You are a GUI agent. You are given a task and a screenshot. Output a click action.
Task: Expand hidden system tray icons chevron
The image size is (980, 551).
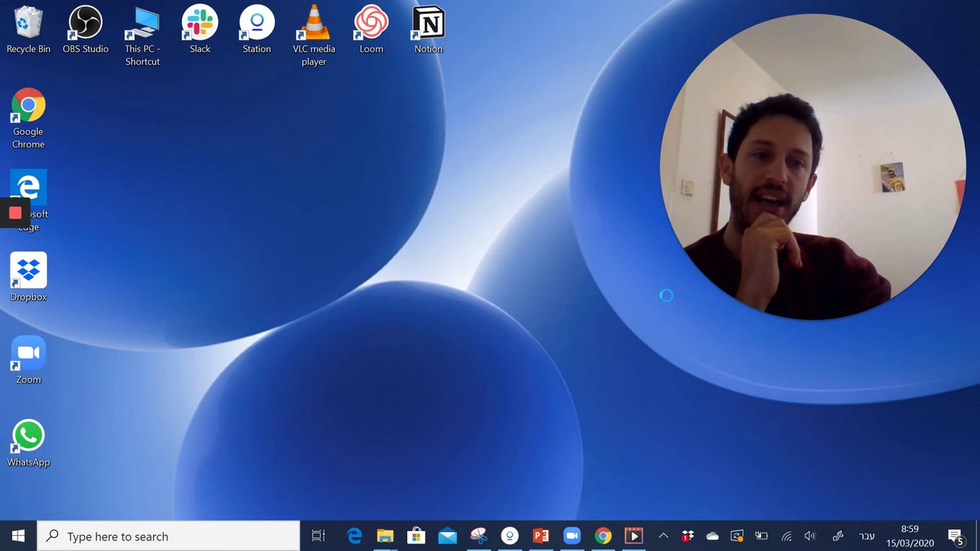tap(663, 536)
